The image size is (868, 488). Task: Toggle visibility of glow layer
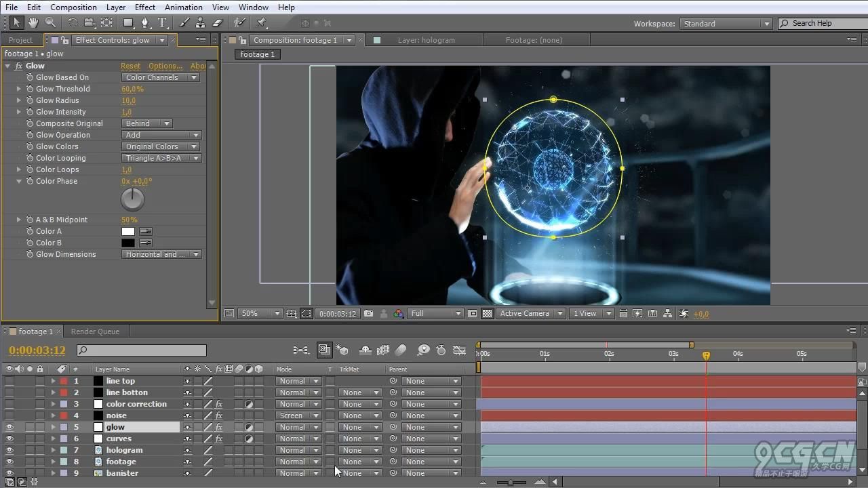9,427
